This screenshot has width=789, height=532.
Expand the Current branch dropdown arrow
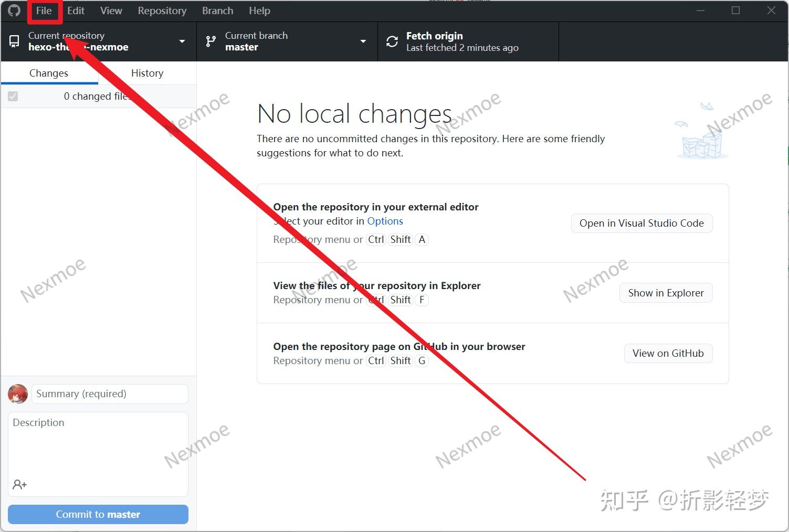[x=363, y=41]
